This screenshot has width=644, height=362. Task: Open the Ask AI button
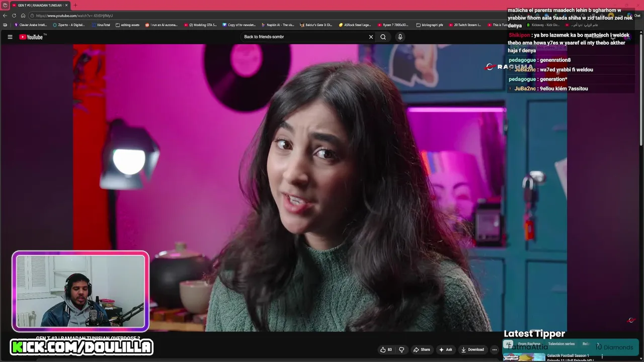(446, 349)
